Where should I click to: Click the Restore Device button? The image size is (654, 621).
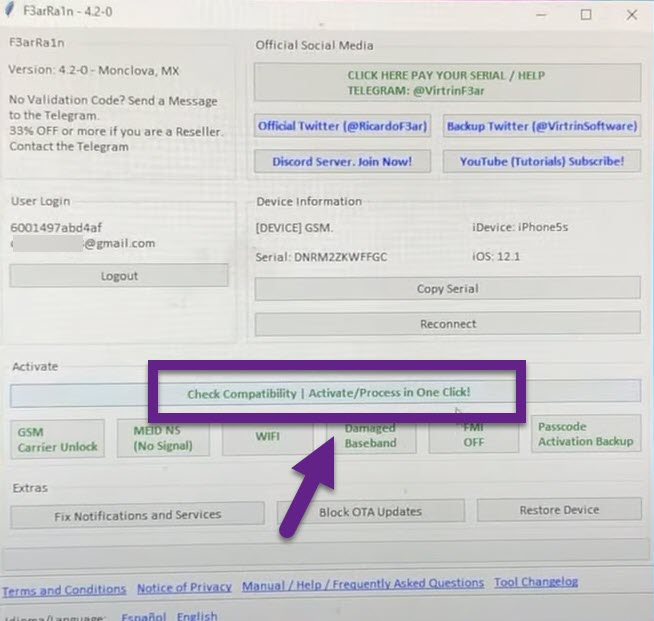pos(559,510)
